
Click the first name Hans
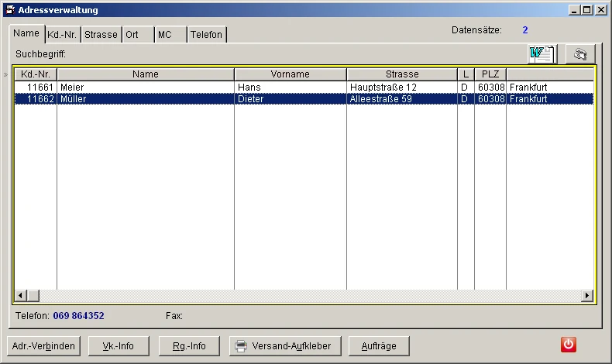pyautogui.click(x=249, y=87)
